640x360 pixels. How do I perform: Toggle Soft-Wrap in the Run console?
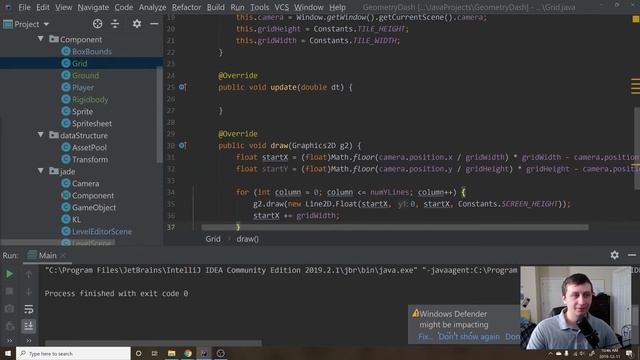click(x=29, y=309)
